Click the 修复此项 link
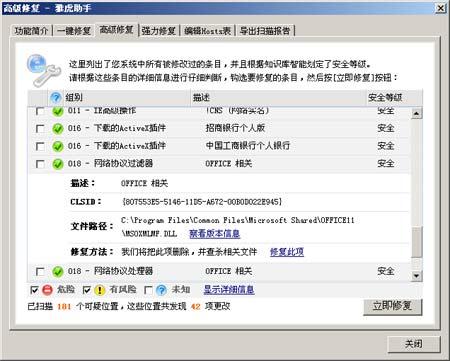Viewport: 450px width, 361px height. 287,252
